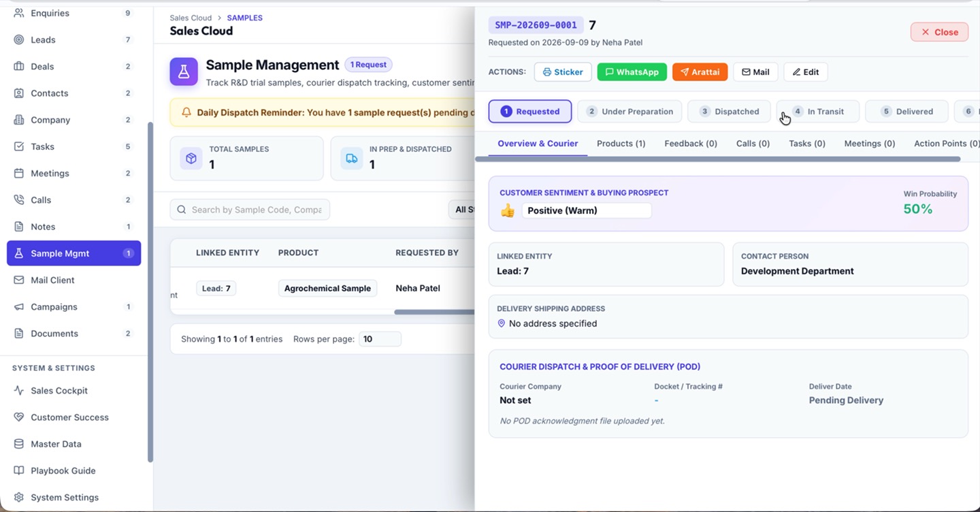Open Rows per page dropdown
Image resolution: width=980 pixels, height=512 pixels.
380,339
